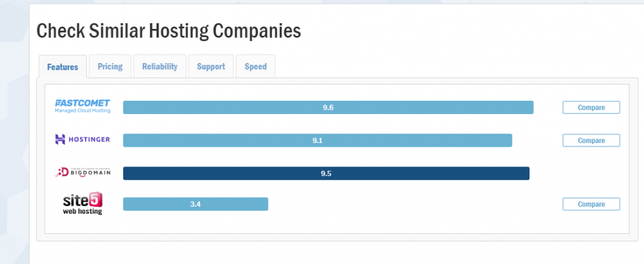Hit Compare button in Site5 row
This screenshot has height=264, width=644.
(x=591, y=204)
